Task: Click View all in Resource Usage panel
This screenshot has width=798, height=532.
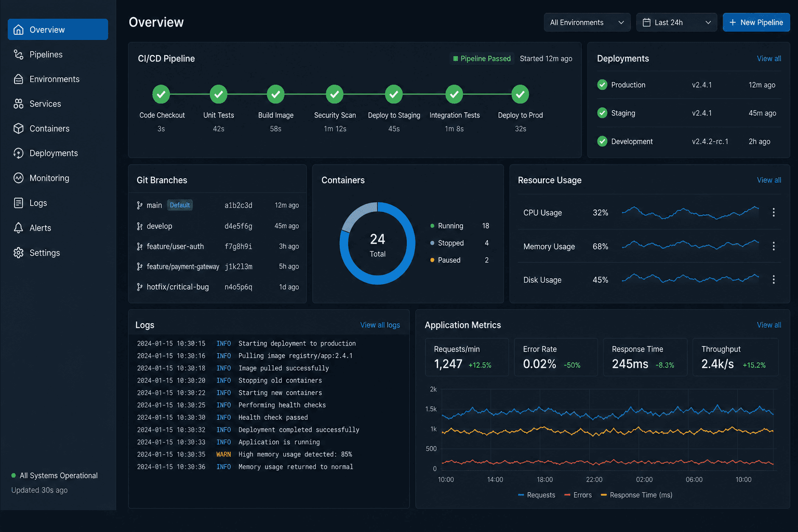Action: click(x=769, y=180)
